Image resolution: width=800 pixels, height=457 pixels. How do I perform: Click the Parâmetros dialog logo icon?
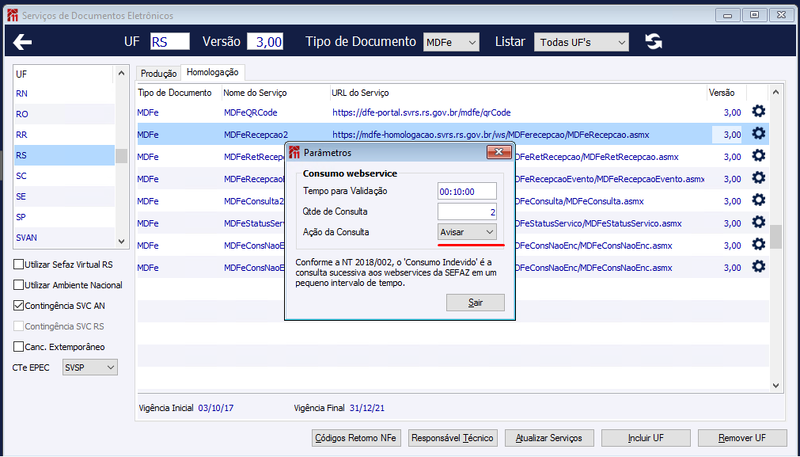294,152
